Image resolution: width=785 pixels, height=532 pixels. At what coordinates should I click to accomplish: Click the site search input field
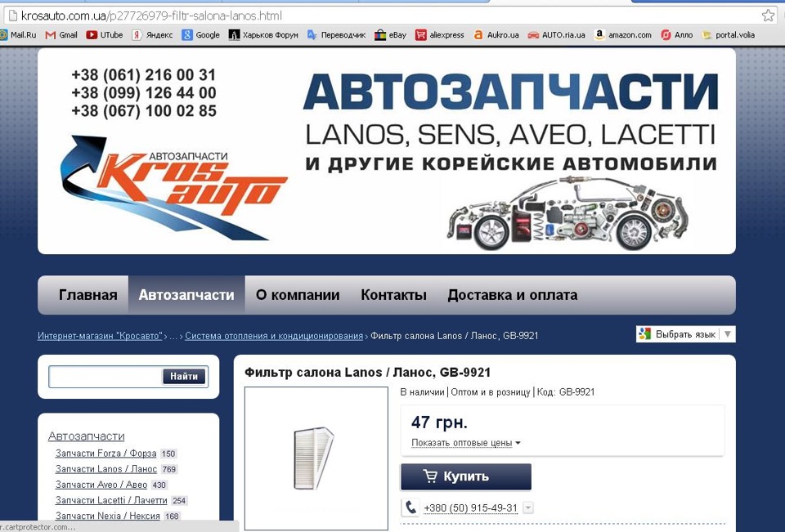click(105, 377)
